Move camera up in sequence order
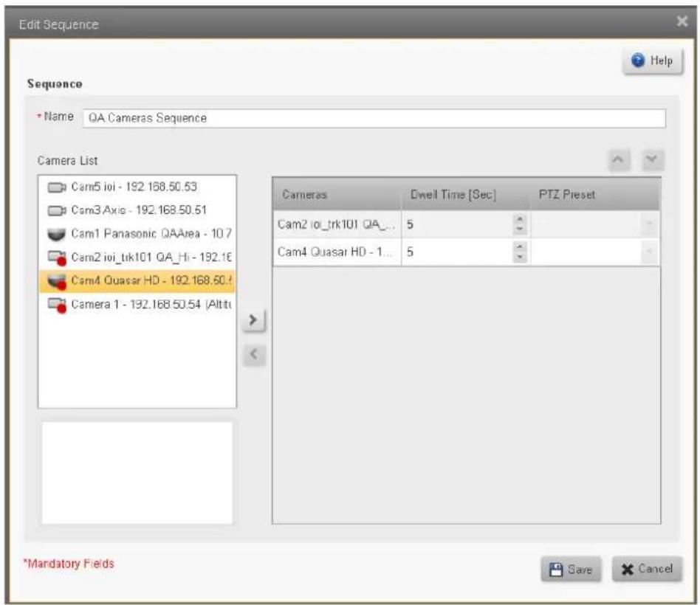 pyautogui.click(x=619, y=159)
